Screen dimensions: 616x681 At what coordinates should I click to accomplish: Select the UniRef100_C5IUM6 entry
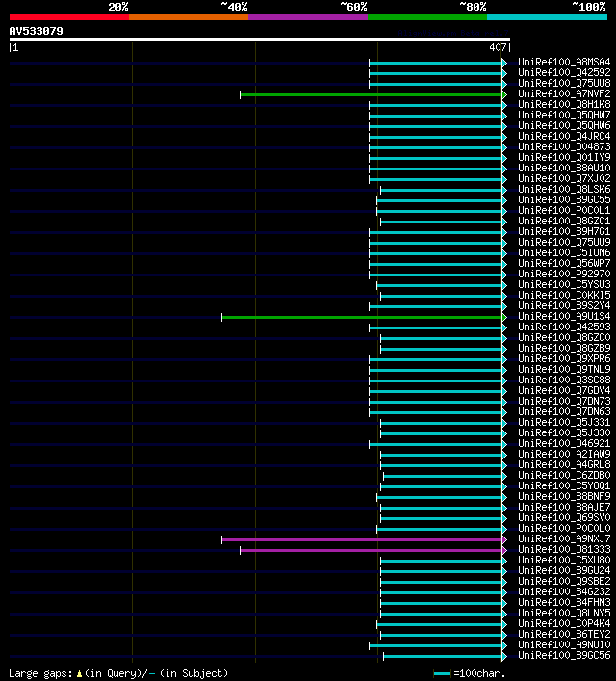564,252
